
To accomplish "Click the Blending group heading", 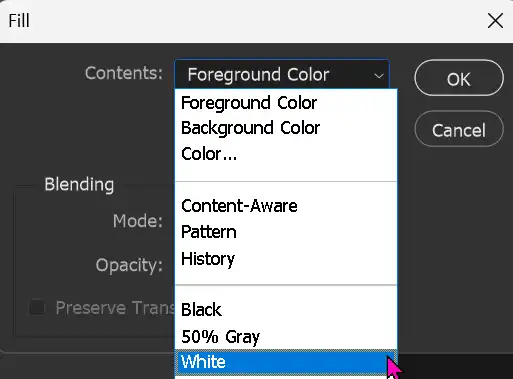I will [x=79, y=185].
